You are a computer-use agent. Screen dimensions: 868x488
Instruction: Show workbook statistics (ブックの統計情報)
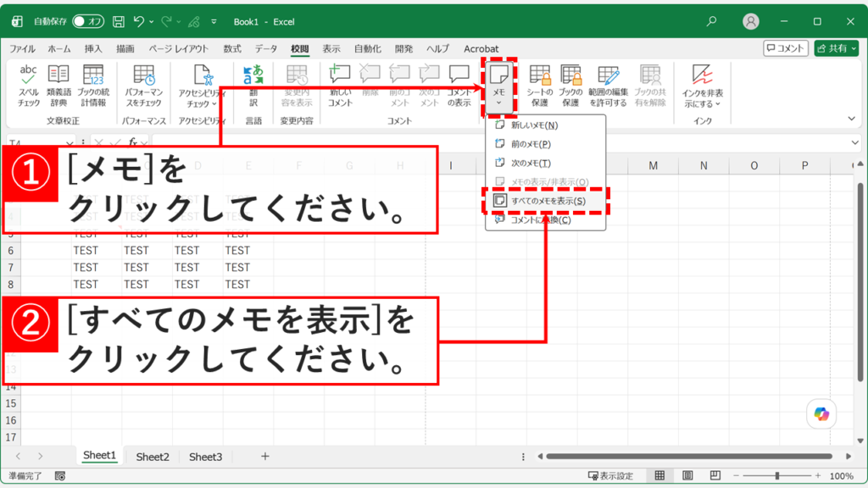pyautogui.click(x=93, y=86)
